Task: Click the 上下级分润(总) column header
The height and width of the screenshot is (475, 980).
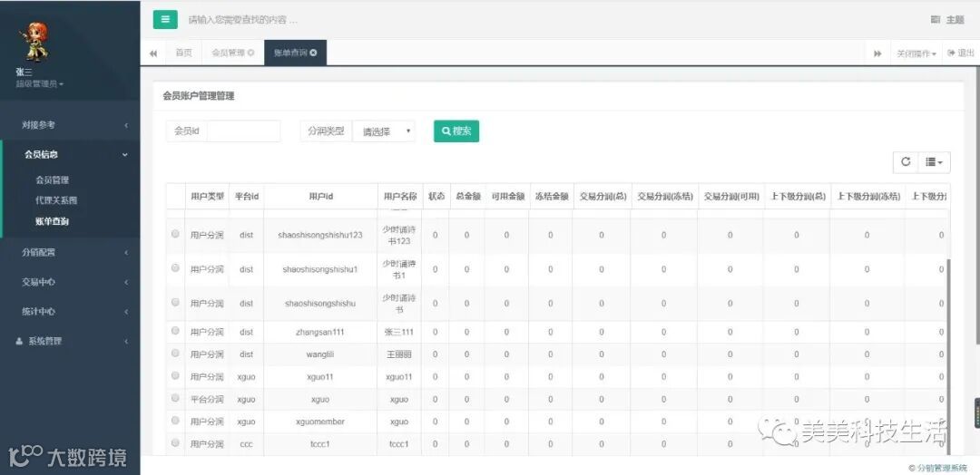Action: [x=797, y=196]
